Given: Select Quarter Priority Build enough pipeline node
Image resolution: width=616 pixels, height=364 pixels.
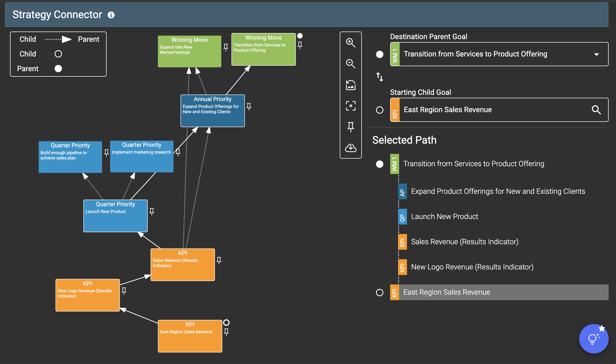Looking at the screenshot, I should [x=70, y=157].
